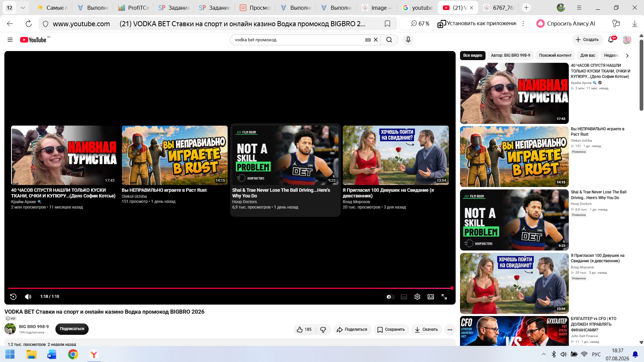Start voice search with the microphone

tap(408, 40)
